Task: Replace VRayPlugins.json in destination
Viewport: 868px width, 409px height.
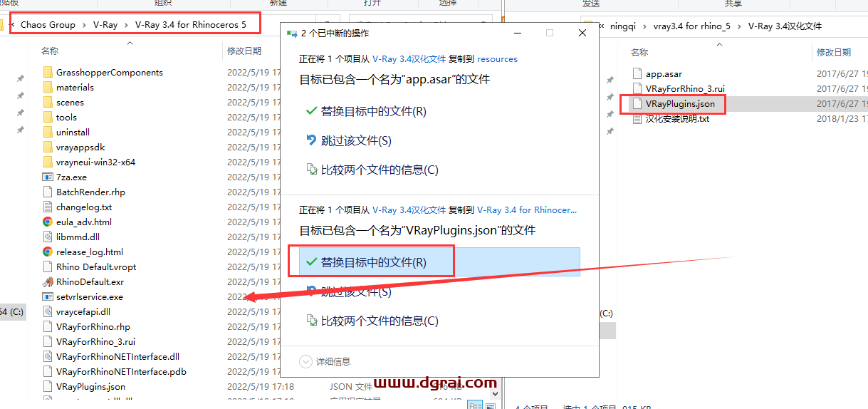Action: [373, 262]
